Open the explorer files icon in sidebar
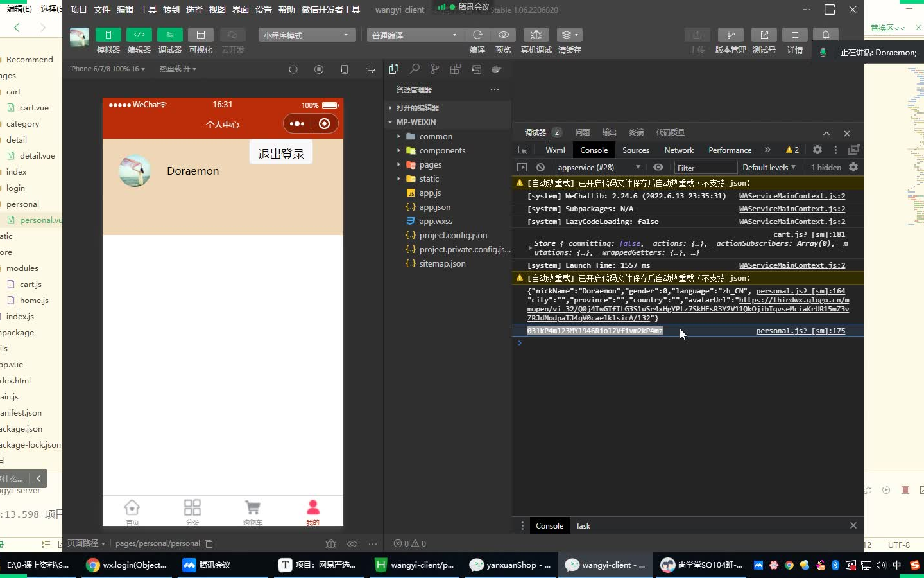 (394, 69)
